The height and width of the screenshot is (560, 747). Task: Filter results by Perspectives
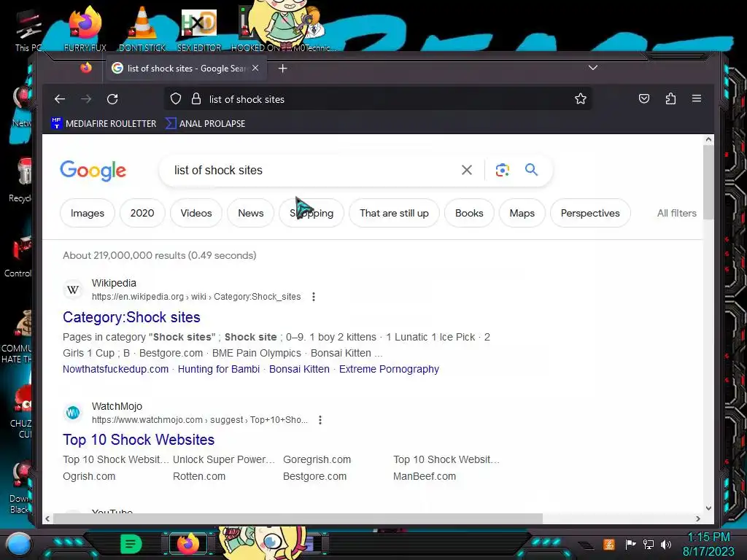pos(589,214)
